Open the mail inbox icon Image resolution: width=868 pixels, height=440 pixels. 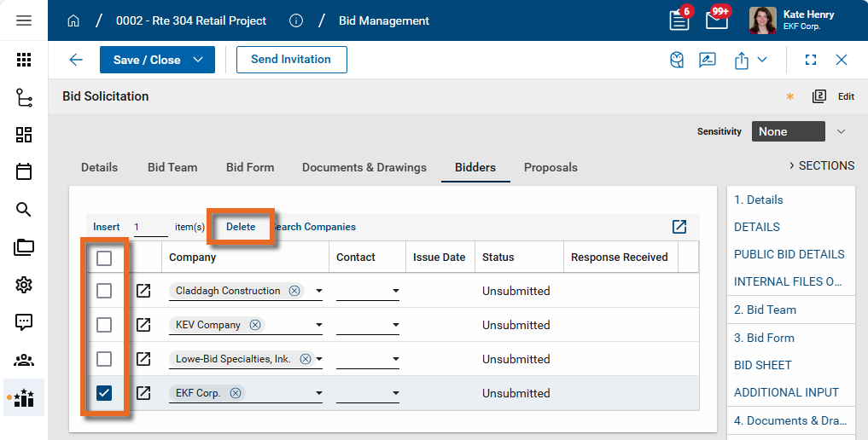717,20
